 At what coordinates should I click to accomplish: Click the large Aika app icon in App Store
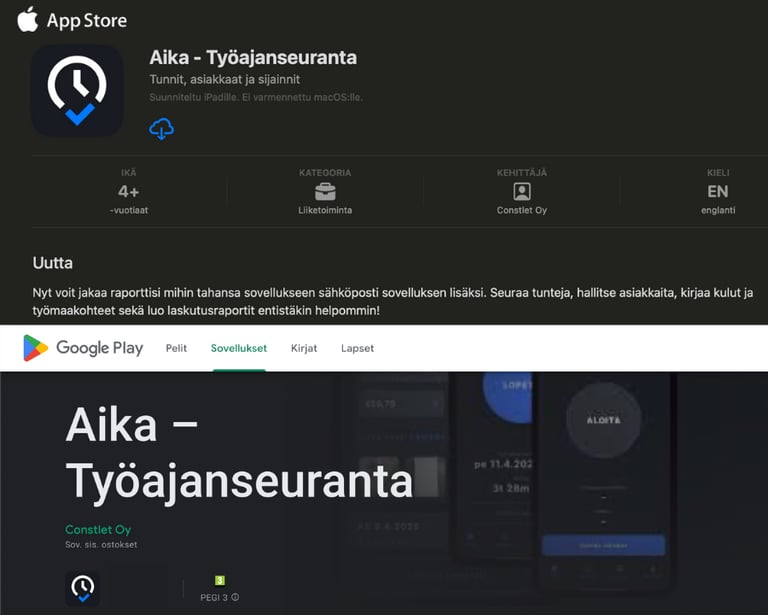[77, 91]
